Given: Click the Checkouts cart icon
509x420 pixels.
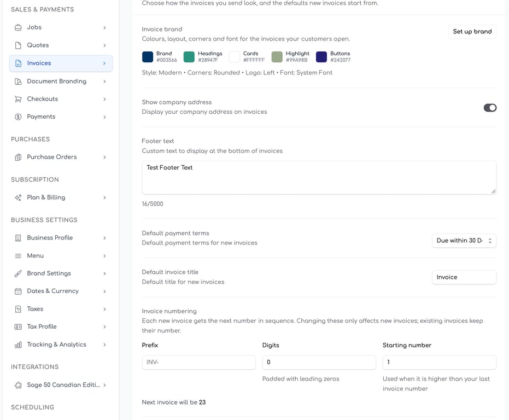Looking at the screenshot, I should pyautogui.click(x=18, y=99).
